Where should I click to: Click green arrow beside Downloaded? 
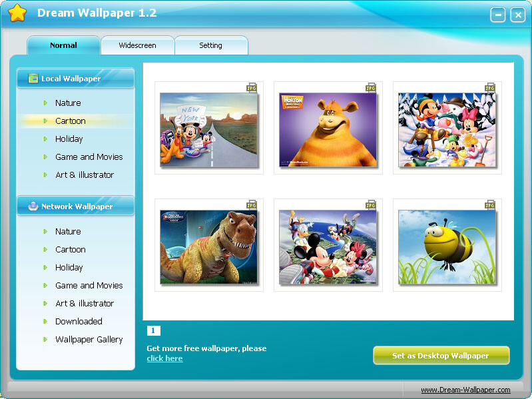[x=45, y=321]
